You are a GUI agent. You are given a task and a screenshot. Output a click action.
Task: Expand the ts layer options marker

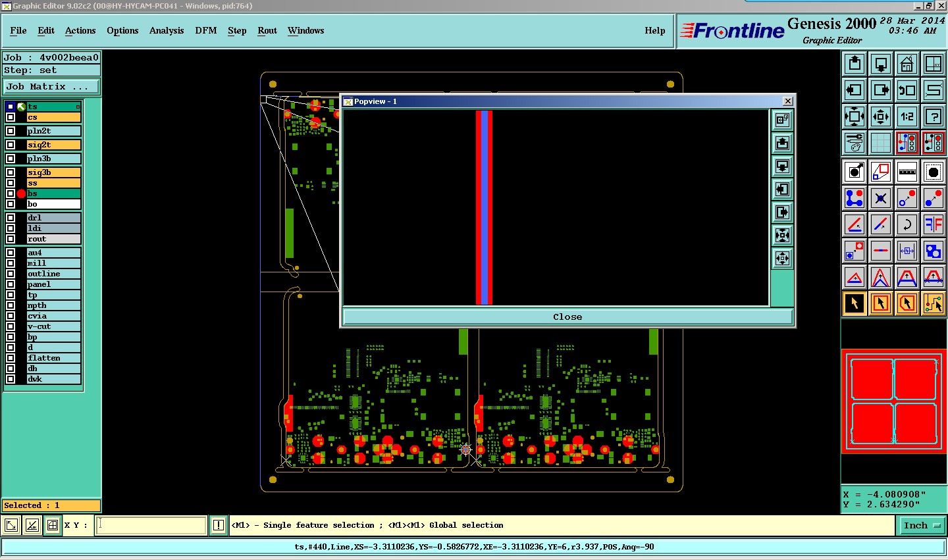pos(78,107)
